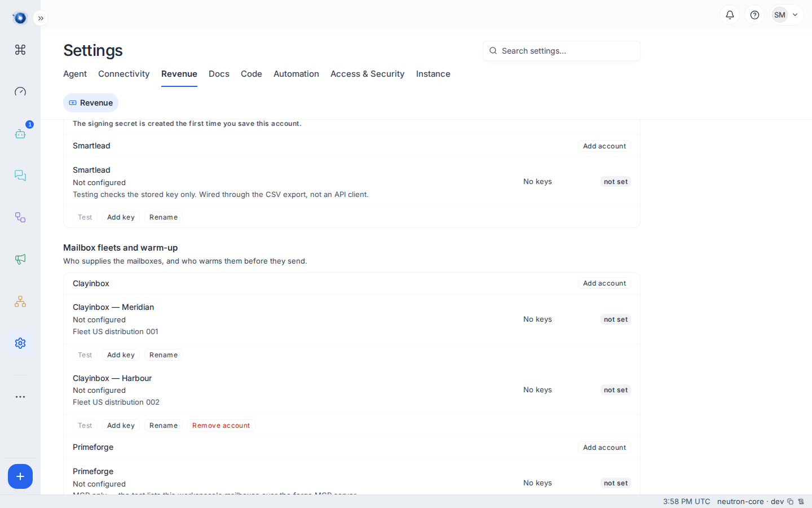Click 'neutron-core · dev' in the status bar

tap(751, 502)
